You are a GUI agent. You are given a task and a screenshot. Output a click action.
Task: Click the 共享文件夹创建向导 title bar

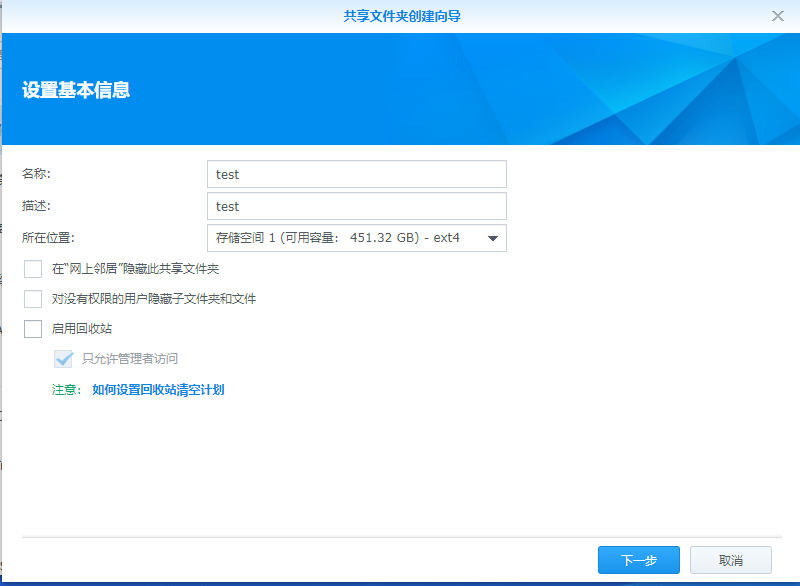pyautogui.click(x=400, y=16)
